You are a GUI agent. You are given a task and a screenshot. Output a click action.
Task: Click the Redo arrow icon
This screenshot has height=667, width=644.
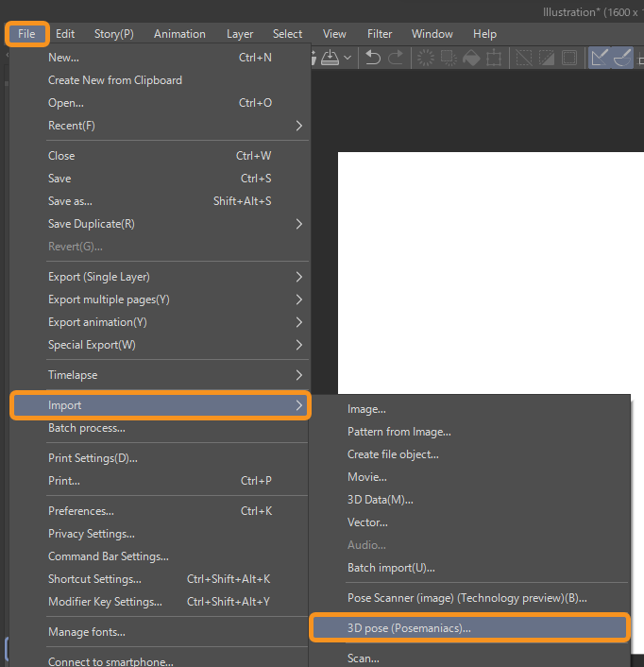[x=396, y=58]
